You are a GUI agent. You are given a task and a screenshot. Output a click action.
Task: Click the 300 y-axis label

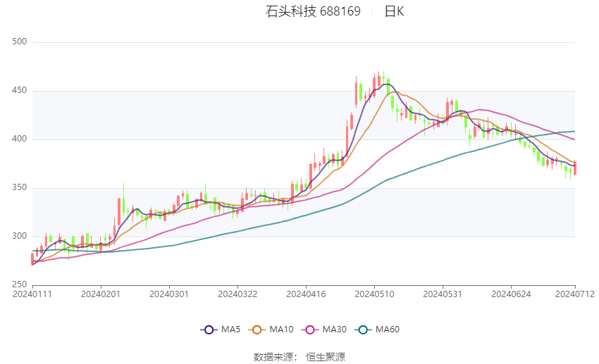click(20, 236)
